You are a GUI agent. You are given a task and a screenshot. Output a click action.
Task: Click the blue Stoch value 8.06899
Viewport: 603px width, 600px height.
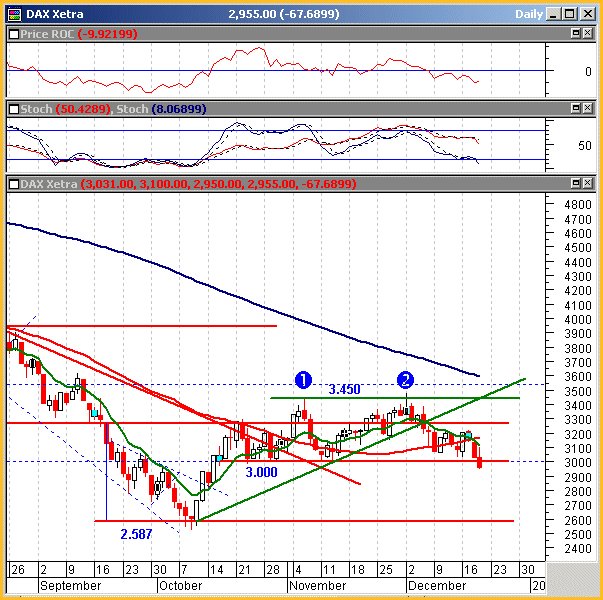pos(179,109)
